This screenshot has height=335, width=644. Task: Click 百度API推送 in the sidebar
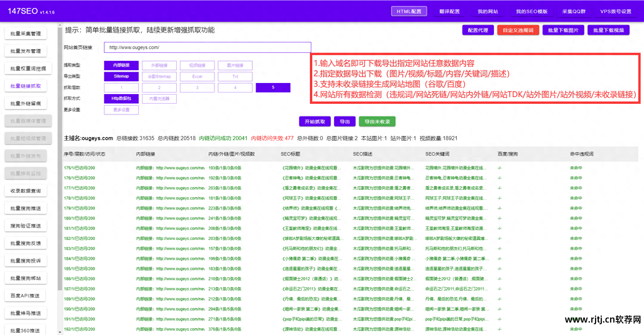click(x=25, y=295)
